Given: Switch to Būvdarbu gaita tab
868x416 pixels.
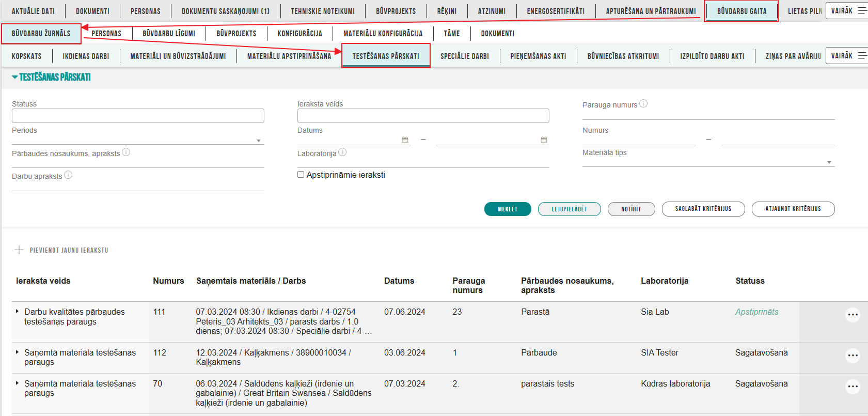Looking at the screenshot, I should click(741, 11).
